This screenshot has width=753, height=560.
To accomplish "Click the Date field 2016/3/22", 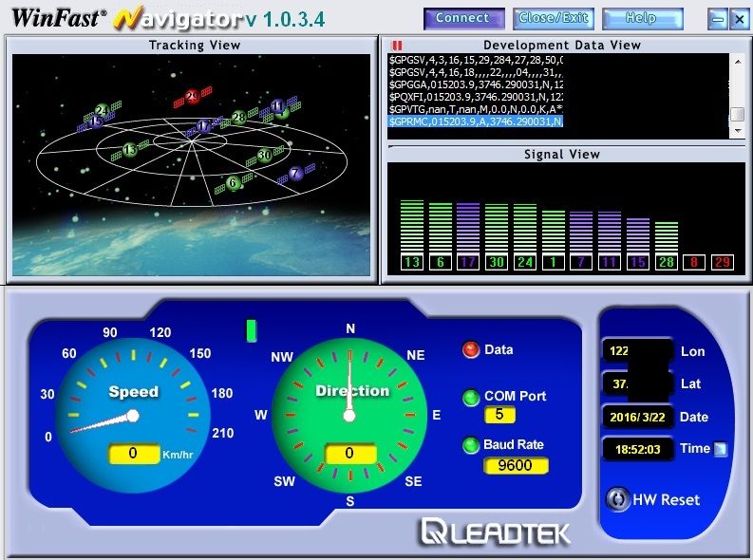I will (x=638, y=417).
